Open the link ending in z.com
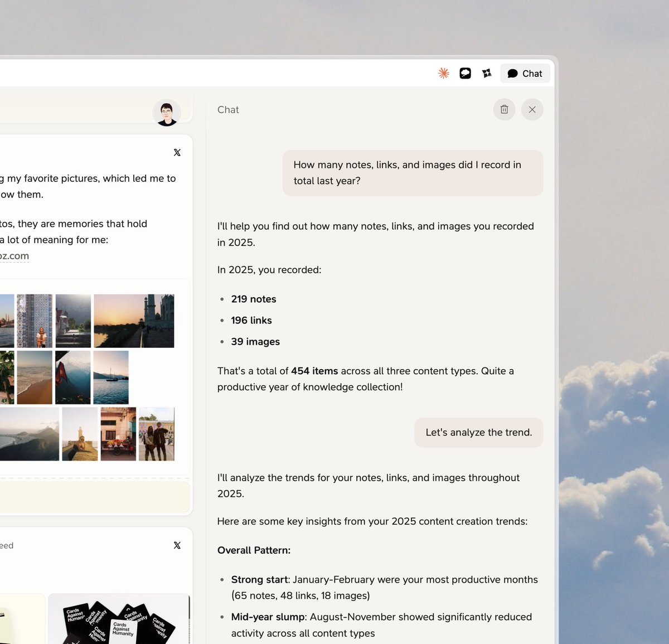The width and height of the screenshot is (669, 644). (x=14, y=256)
